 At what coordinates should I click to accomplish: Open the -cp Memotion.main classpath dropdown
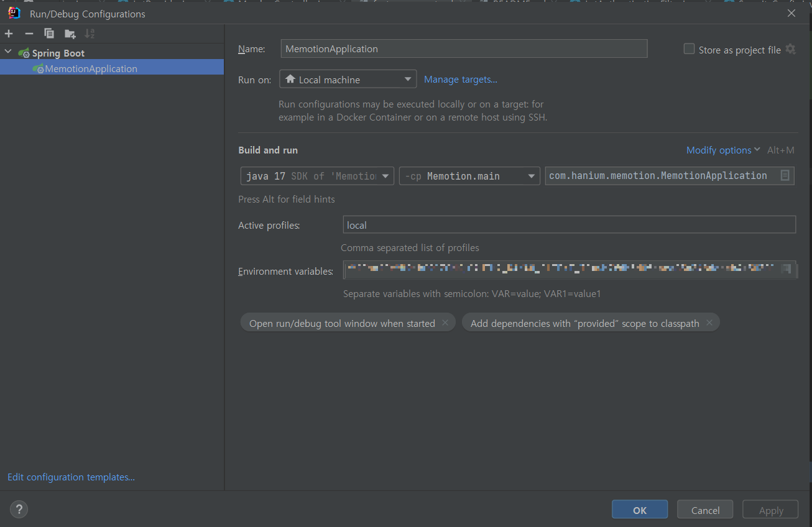[469, 176]
